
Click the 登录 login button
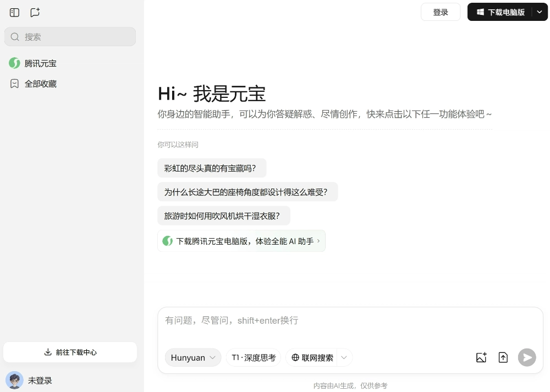pyautogui.click(x=440, y=12)
